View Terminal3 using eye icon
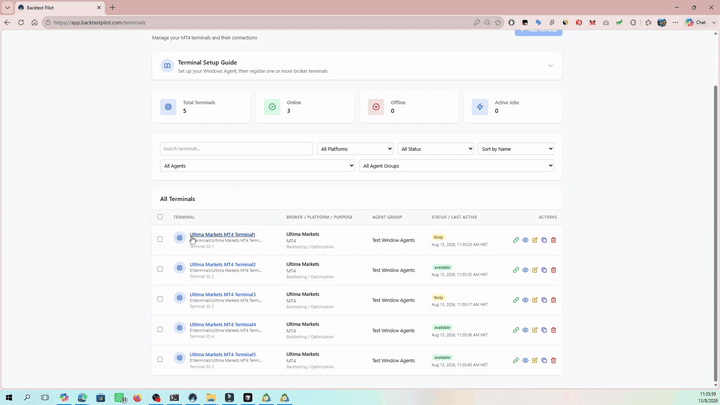The height and width of the screenshot is (405, 720). (x=525, y=300)
